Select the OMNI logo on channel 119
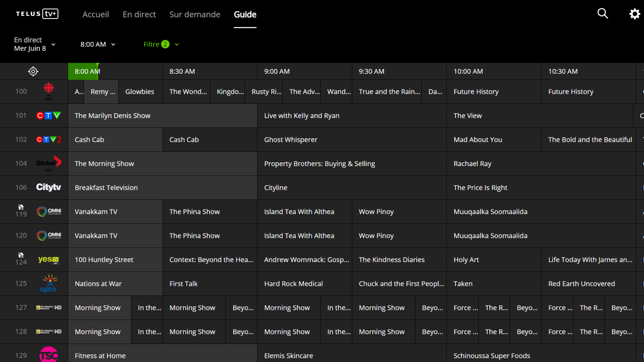 [x=49, y=212]
